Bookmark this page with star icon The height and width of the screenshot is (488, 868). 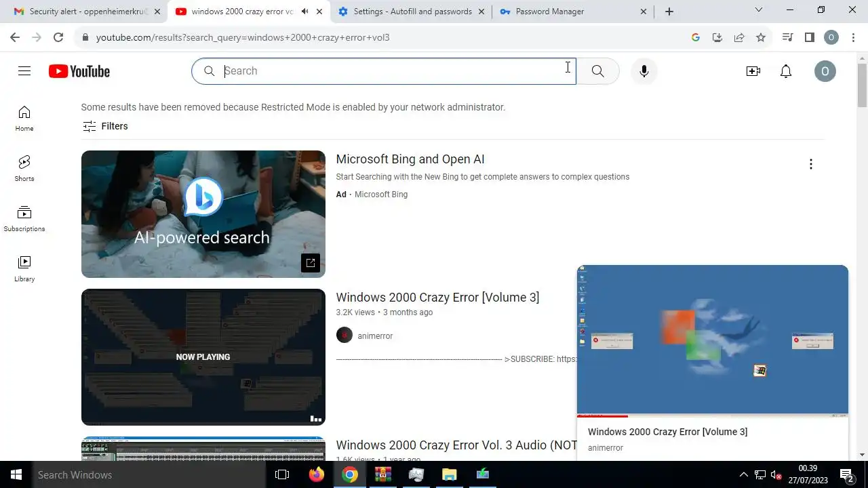[x=761, y=37]
